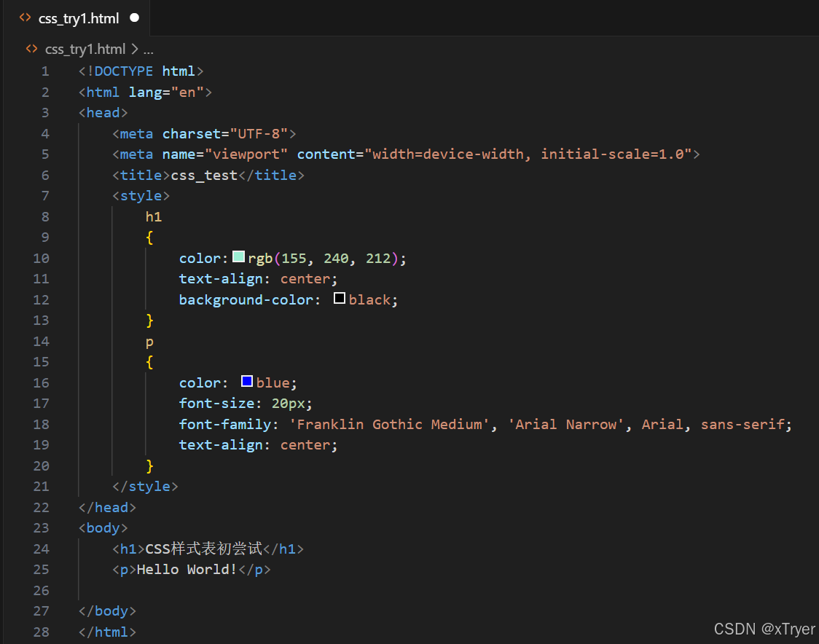Click the file icon in the breadcrumb bar

tap(31, 49)
